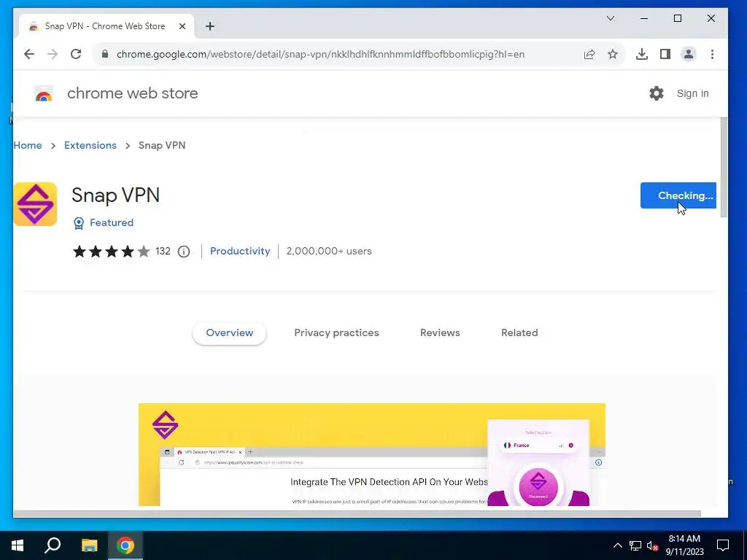Expand the tab search chevron
The height and width of the screenshot is (560, 747).
[x=611, y=18]
